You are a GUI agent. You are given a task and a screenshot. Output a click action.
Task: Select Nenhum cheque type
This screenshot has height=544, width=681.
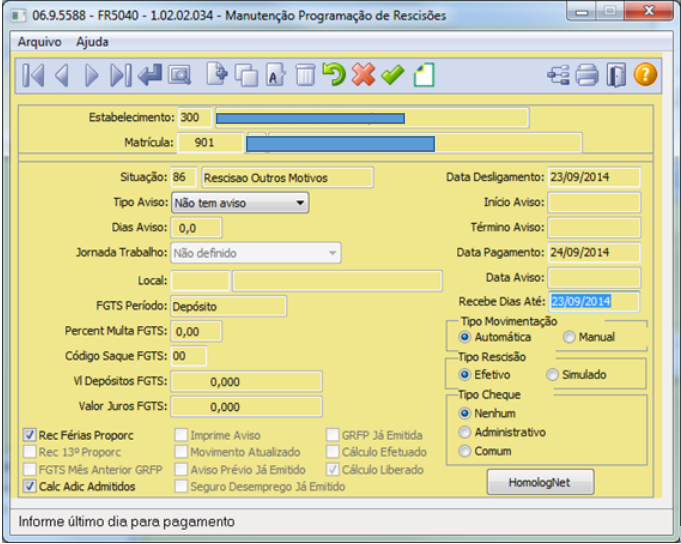pos(465,413)
